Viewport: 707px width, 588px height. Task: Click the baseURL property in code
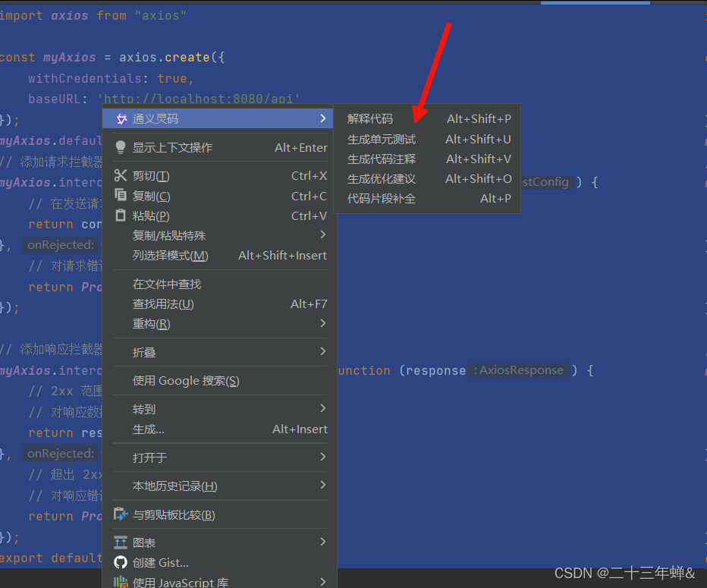tap(54, 99)
